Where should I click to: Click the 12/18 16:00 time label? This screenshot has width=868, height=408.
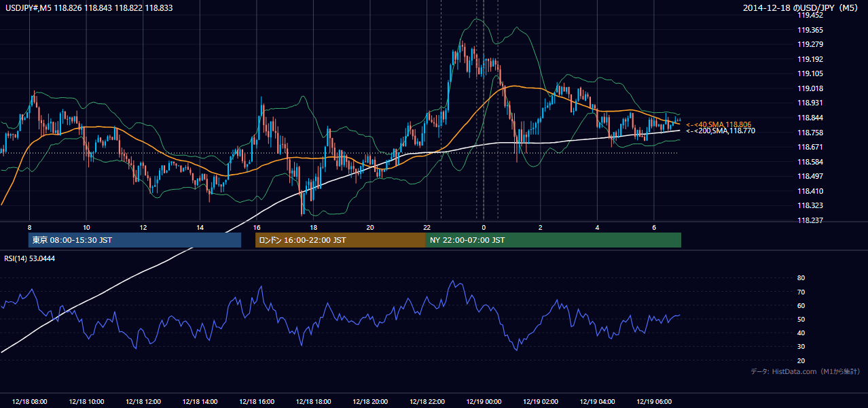[x=257, y=402]
